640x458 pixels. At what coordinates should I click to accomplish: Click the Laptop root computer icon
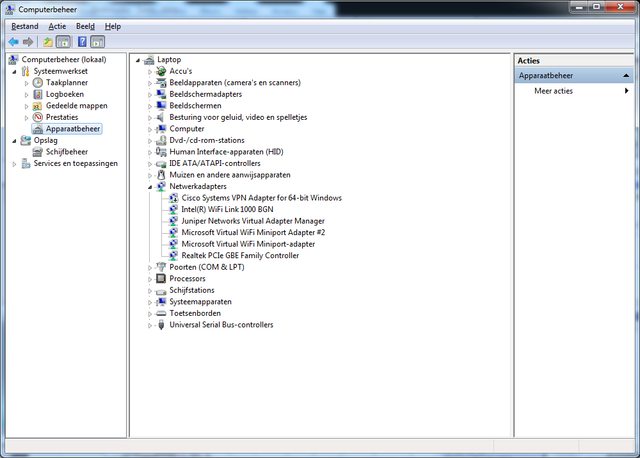click(x=149, y=60)
